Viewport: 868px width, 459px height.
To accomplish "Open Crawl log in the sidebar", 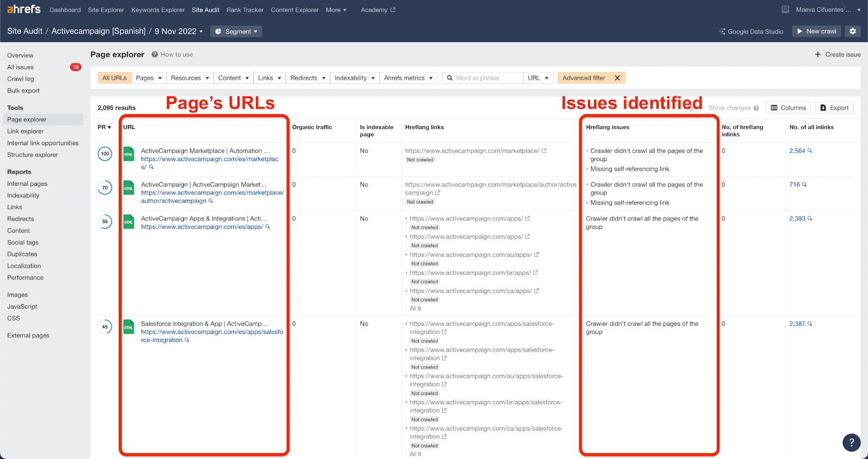I will pyautogui.click(x=20, y=79).
